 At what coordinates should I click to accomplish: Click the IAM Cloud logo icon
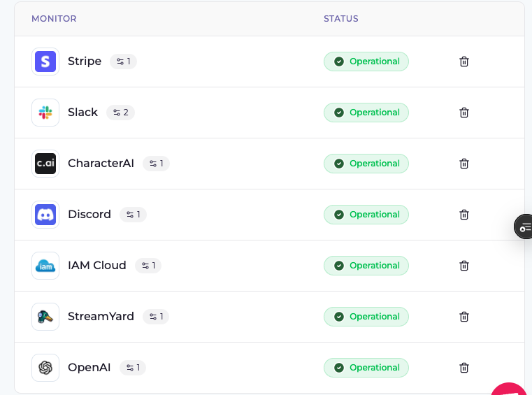tap(45, 266)
